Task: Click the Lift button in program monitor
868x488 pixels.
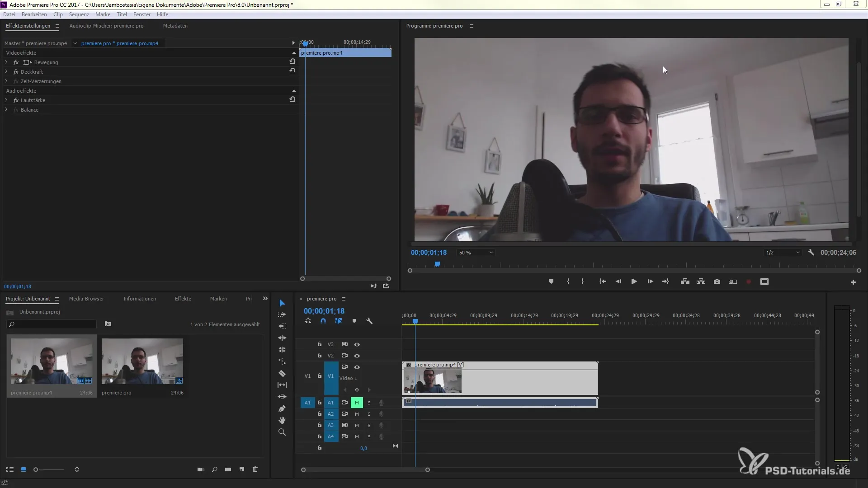Action: [x=685, y=282]
